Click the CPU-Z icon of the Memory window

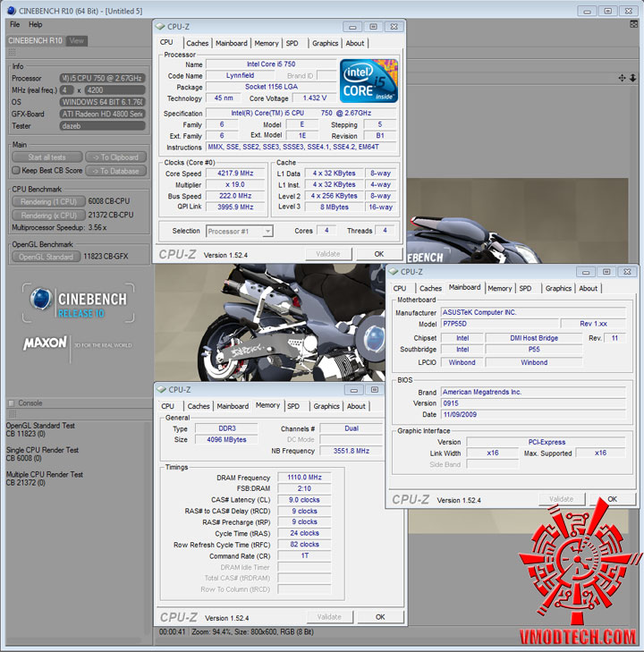click(x=161, y=390)
